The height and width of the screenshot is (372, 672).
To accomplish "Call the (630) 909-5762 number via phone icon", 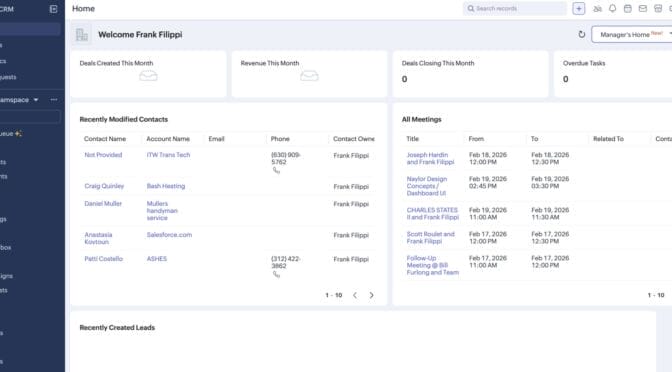I will point(276,171).
